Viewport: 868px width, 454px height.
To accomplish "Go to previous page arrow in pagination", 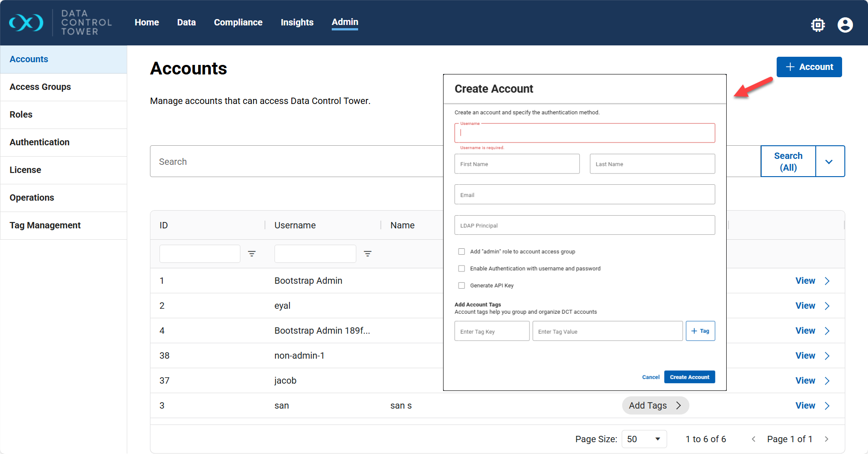I will (x=753, y=439).
